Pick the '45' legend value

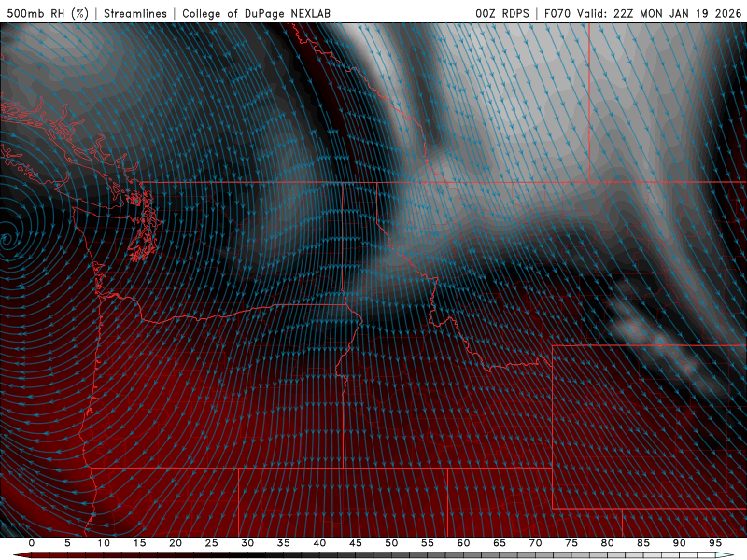click(x=356, y=543)
